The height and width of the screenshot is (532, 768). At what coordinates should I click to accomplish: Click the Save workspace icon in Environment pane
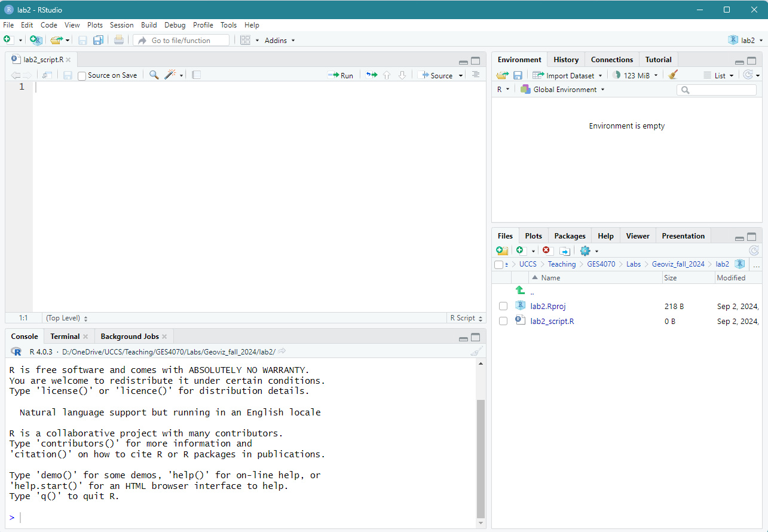point(518,75)
